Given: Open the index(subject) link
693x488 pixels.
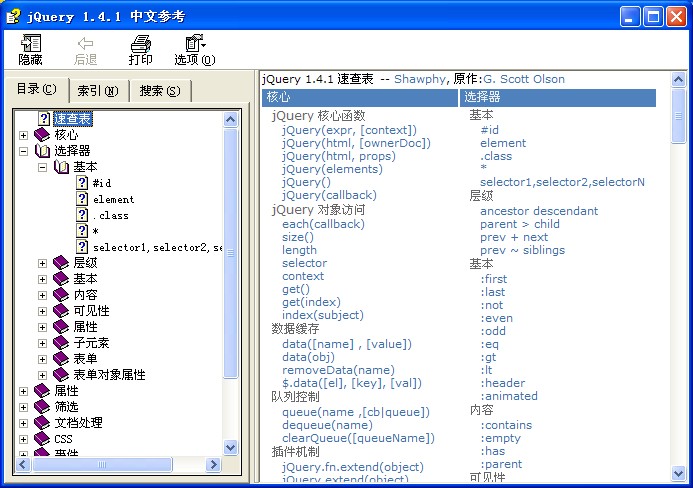Looking at the screenshot, I should (x=323, y=315).
